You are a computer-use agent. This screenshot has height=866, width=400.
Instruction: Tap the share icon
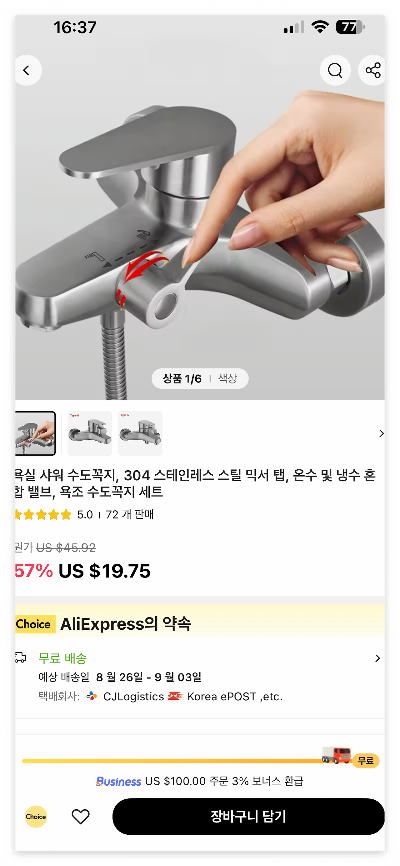point(372,70)
